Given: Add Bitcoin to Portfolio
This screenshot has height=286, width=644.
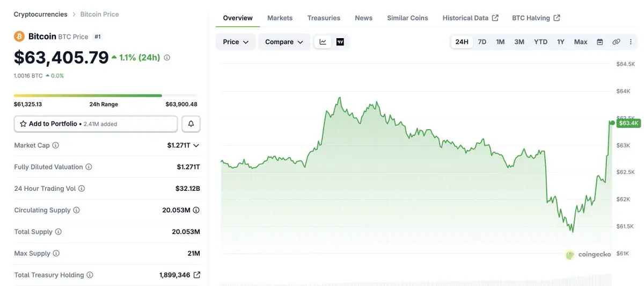Looking at the screenshot, I should [x=96, y=124].
